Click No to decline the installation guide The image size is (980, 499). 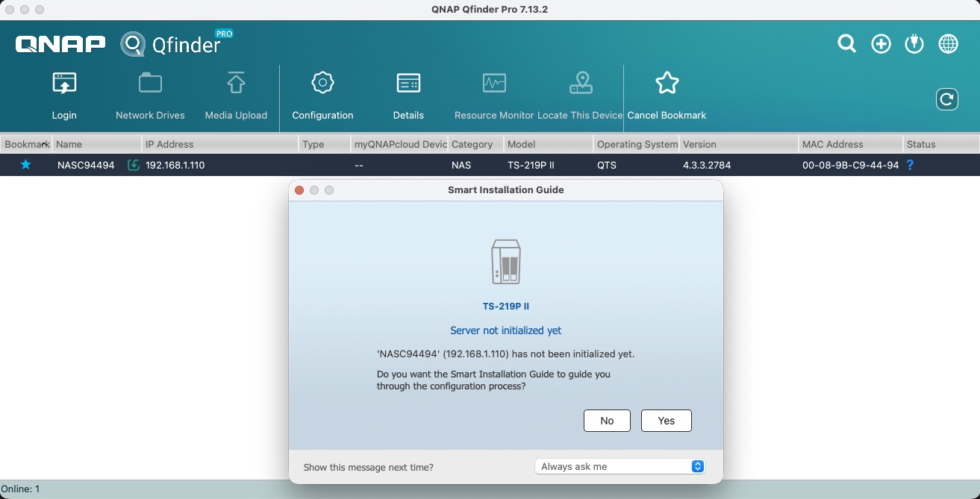pyautogui.click(x=607, y=421)
